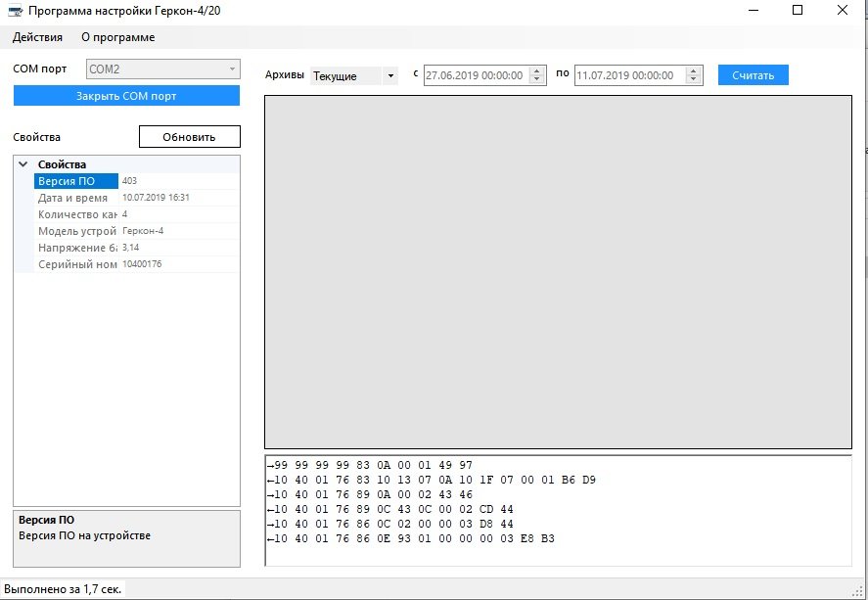Open the Действия menu
Screen dimensions: 868x600
point(37,37)
